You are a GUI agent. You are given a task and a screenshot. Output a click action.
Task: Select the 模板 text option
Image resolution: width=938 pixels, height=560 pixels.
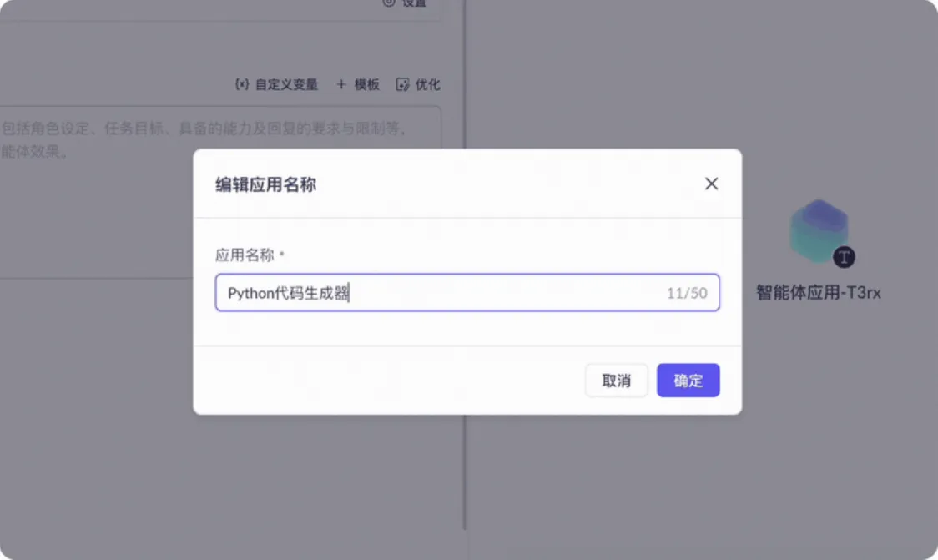366,84
